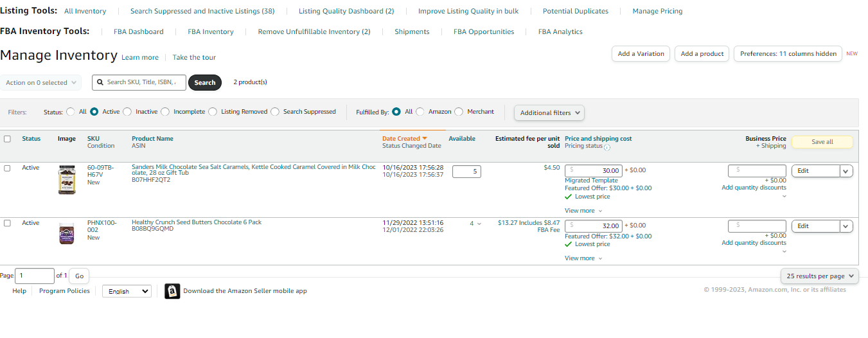This screenshot has height=338, width=868.
Task: Click the price field showing 30.00
Action: point(594,171)
